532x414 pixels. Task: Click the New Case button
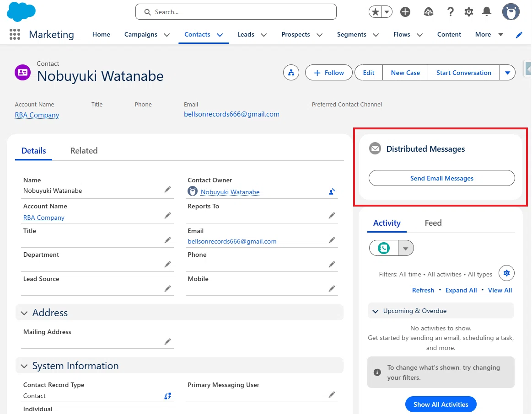405,73
